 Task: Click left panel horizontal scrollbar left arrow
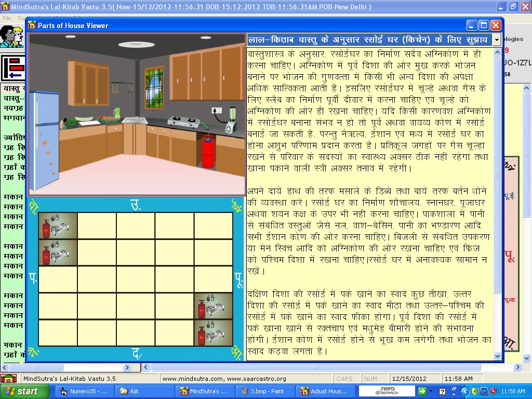[x=5, y=367]
